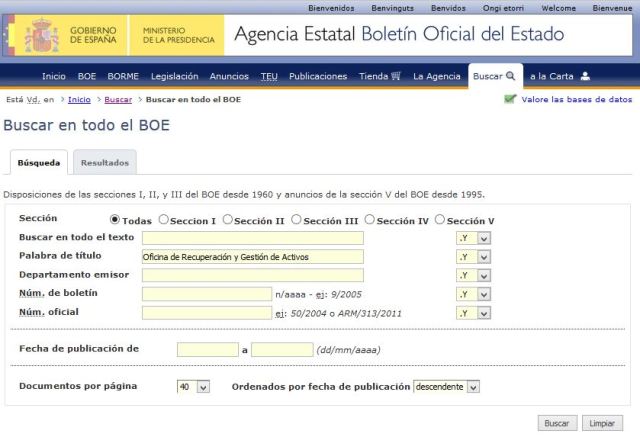Click the Buscar magnifying glass icon
640x437 pixels.
[510, 76]
